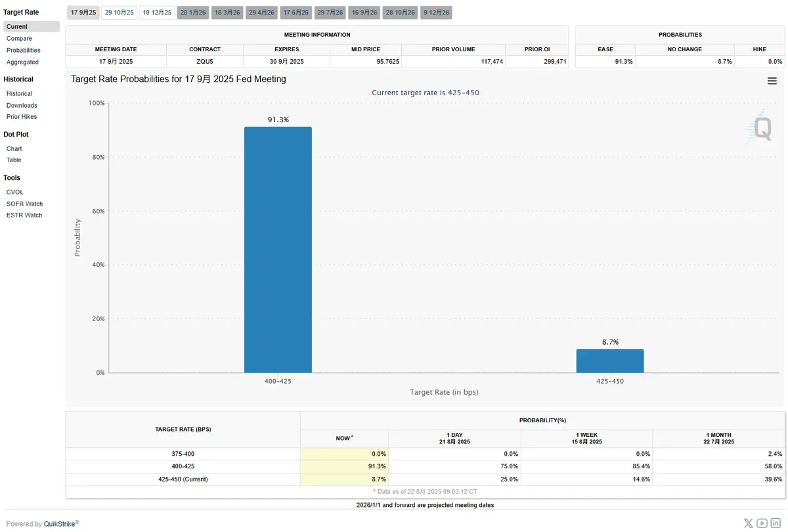Image resolution: width=788 pixels, height=532 pixels.
Task: Open Prior Hikes in the sidebar
Action: (22, 117)
